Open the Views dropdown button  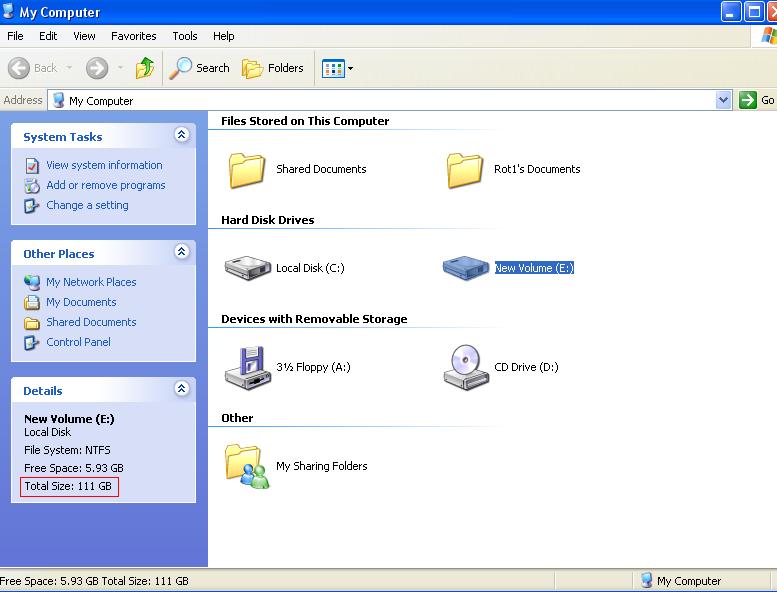coord(337,68)
